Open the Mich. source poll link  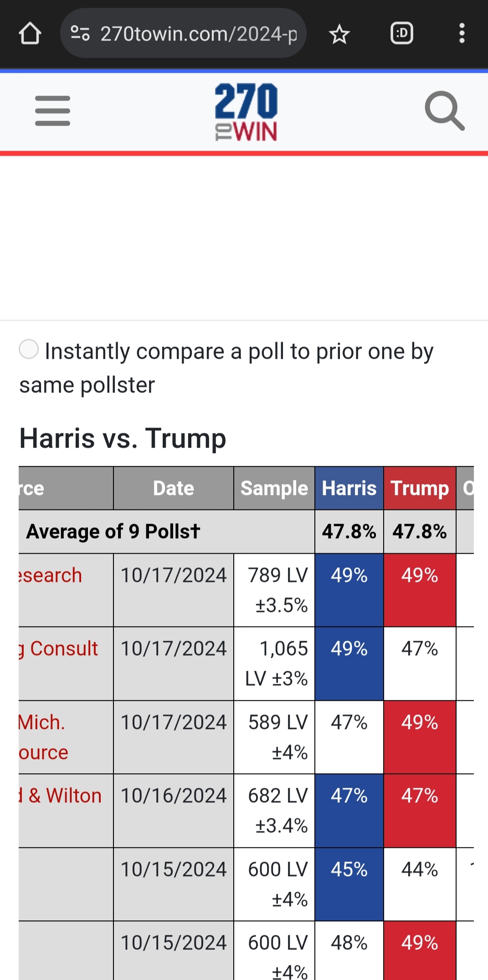43,737
